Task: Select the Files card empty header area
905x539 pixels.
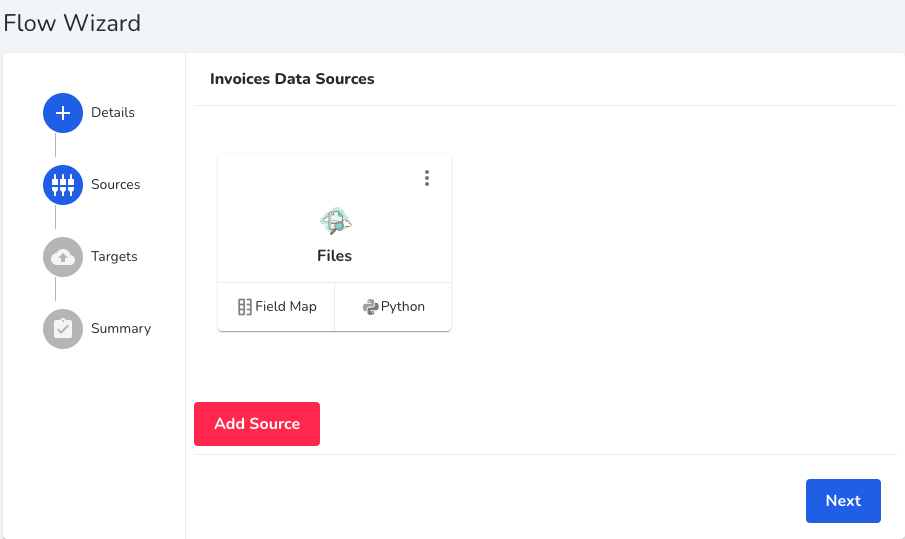Action: click(x=317, y=178)
